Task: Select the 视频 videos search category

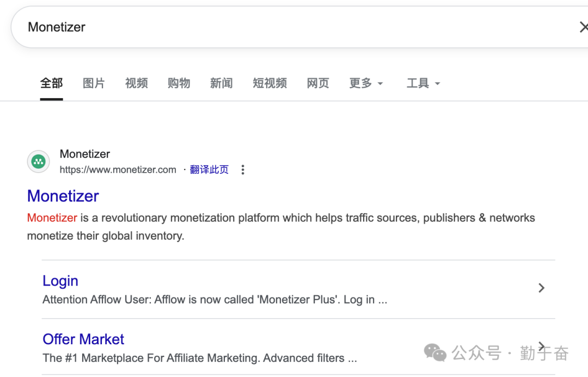Action: tap(136, 83)
